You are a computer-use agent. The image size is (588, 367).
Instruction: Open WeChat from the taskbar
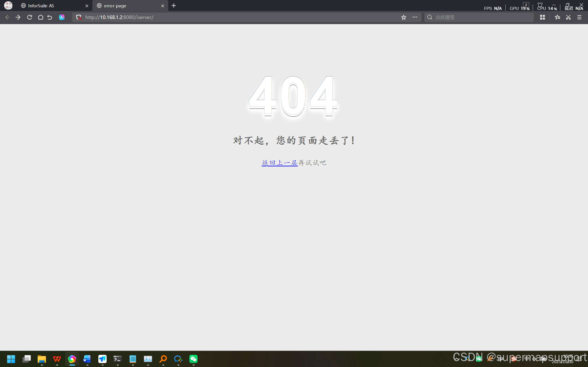pyautogui.click(x=193, y=359)
